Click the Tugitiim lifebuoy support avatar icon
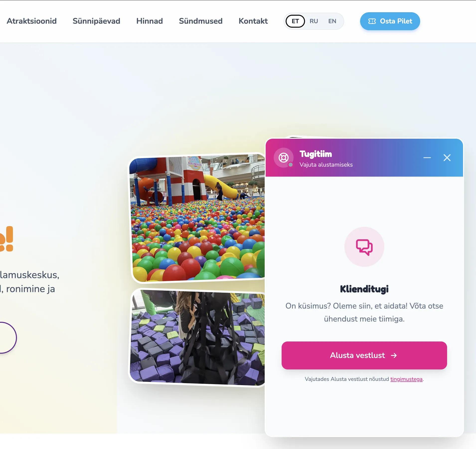Image resolution: width=476 pixels, height=449 pixels. tap(284, 158)
